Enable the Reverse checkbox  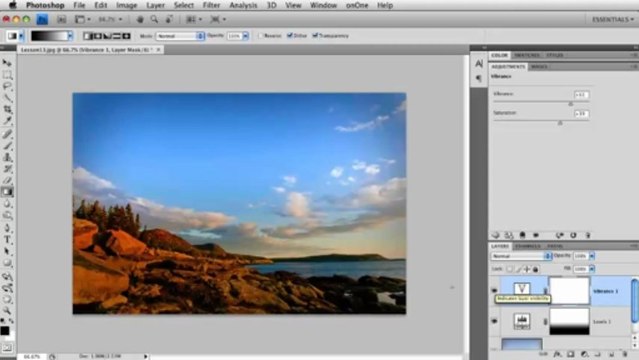(x=260, y=36)
